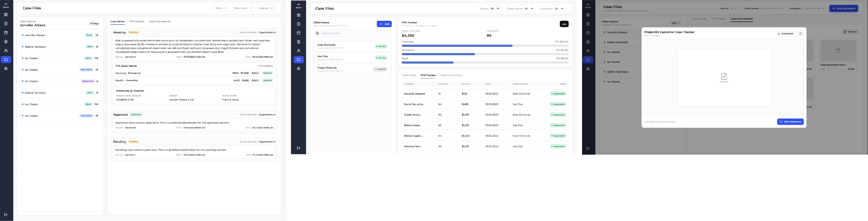Click logout icon in middle TFA screen's sidebar
This screenshot has width=868, height=221.
pos(299,148)
